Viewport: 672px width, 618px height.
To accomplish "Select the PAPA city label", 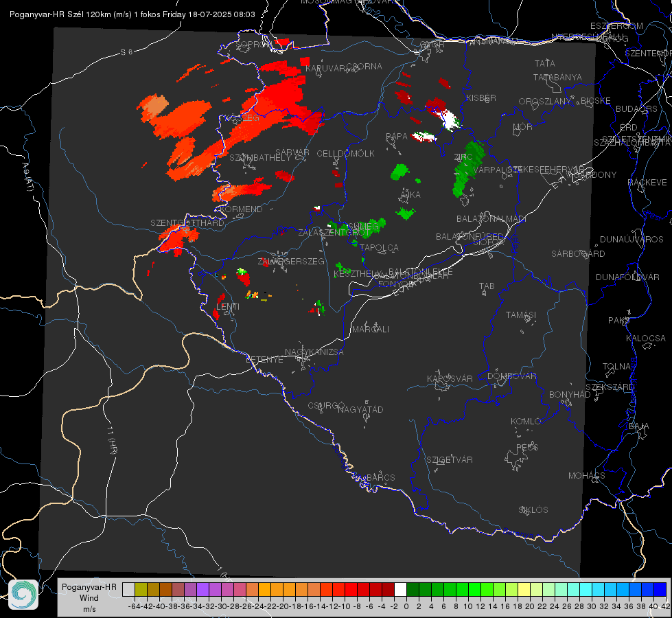I will 397,136.
